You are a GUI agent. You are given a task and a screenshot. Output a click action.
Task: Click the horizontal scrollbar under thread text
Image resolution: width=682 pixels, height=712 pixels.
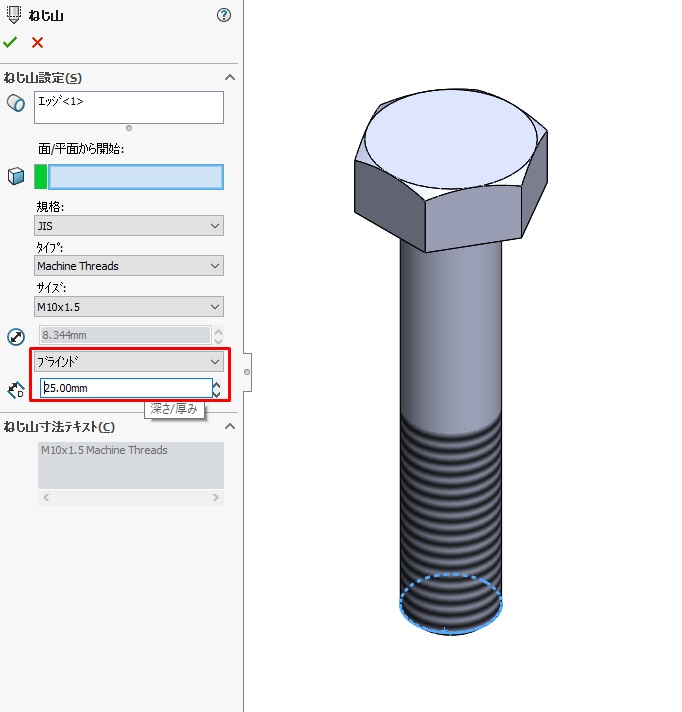[128, 497]
